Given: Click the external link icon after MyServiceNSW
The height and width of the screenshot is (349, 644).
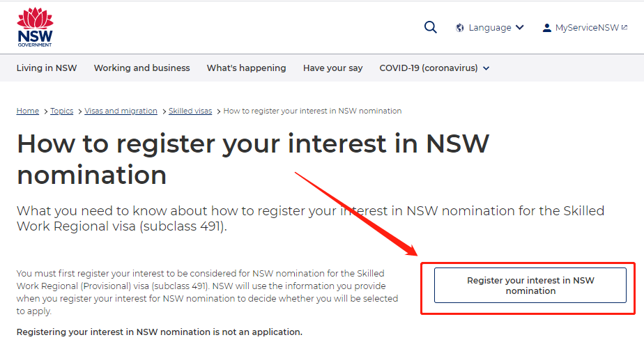Looking at the screenshot, I should [624, 27].
